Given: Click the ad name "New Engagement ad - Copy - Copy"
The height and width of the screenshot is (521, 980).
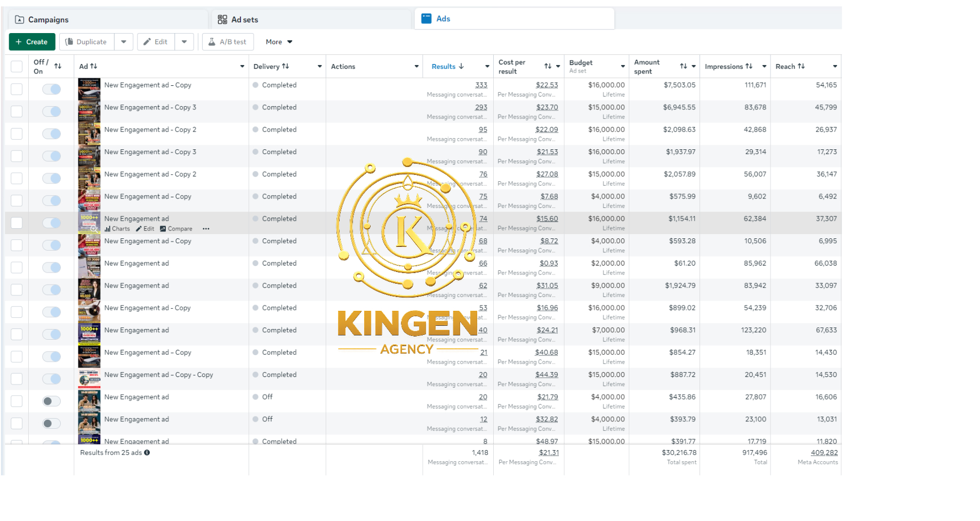Looking at the screenshot, I should point(159,375).
